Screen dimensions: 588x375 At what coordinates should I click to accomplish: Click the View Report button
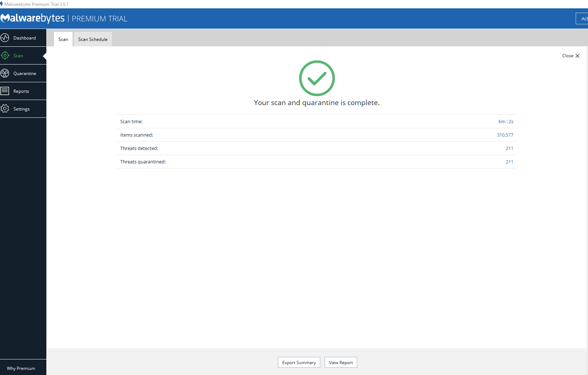[x=341, y=362]
